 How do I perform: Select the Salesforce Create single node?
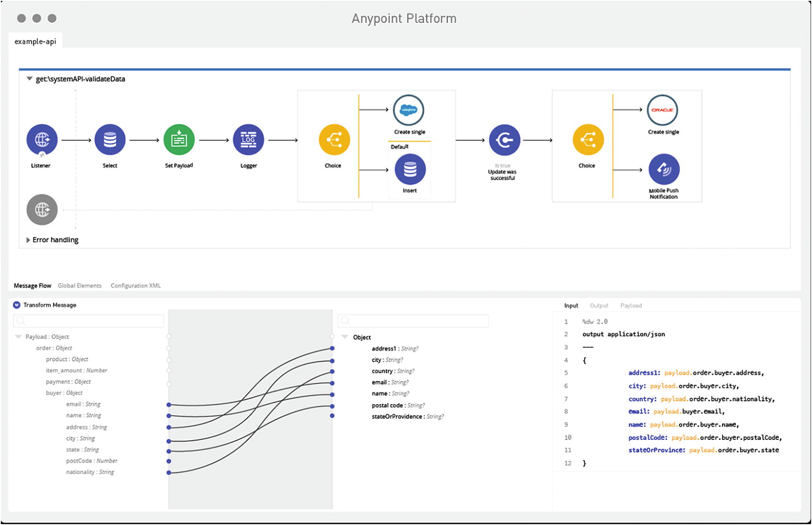point(409,110)
